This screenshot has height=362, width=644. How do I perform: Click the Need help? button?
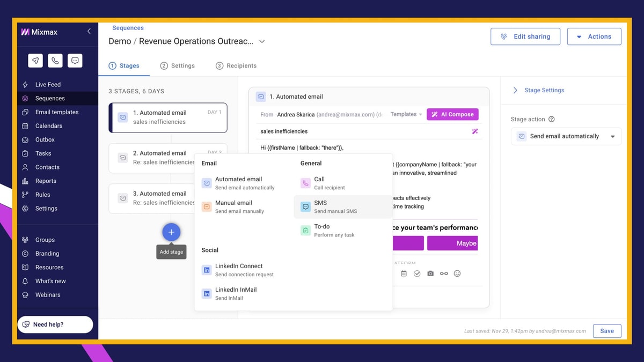(x=55, y=324)
